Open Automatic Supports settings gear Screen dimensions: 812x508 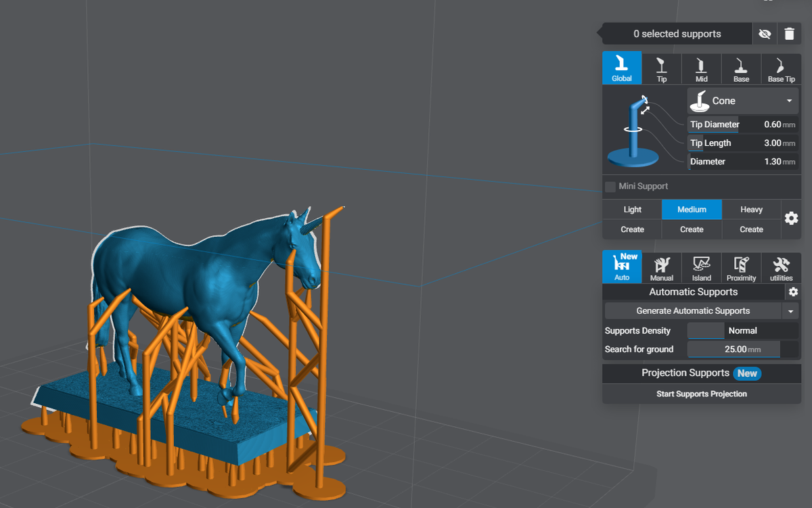pos(792,292)
